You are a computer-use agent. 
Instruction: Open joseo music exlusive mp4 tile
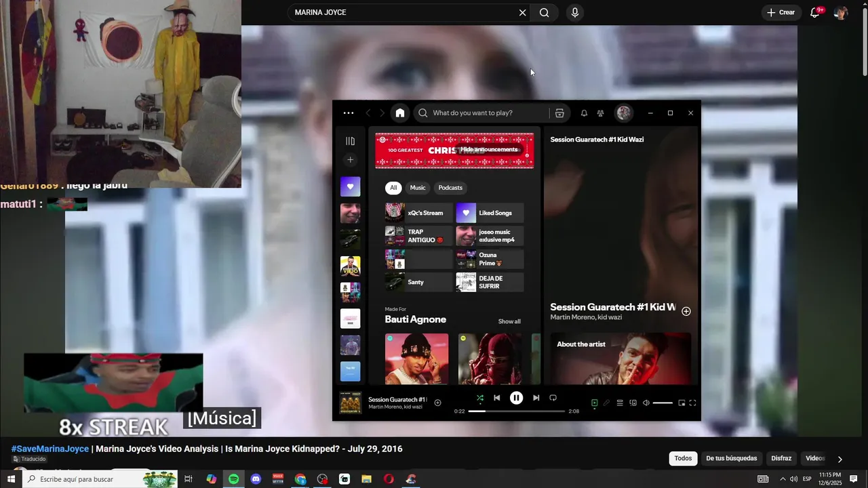point(490,236)
